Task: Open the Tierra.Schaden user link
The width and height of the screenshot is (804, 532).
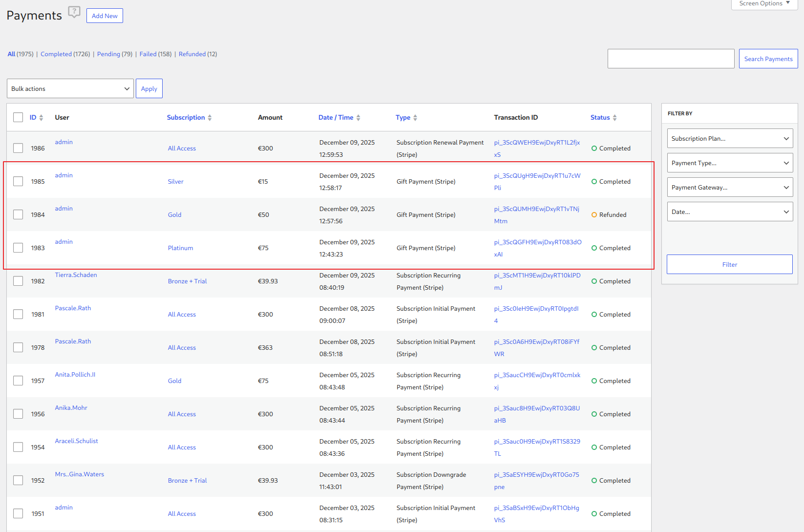Action: (x=76, y=275)
